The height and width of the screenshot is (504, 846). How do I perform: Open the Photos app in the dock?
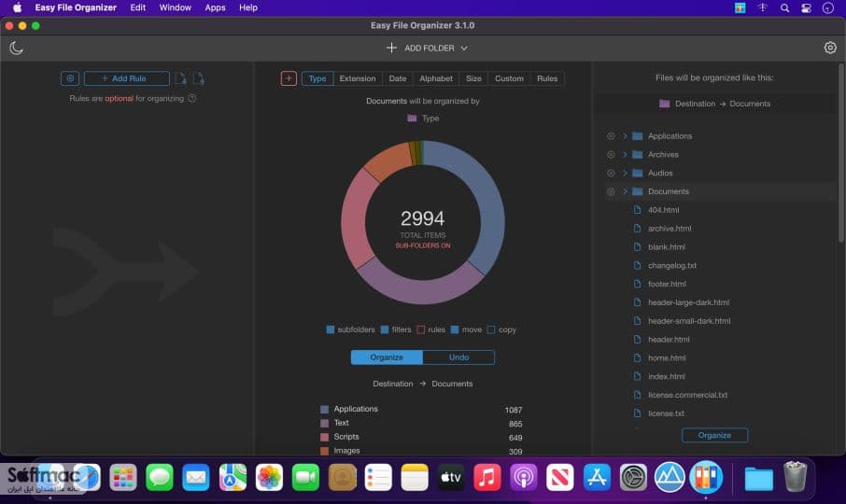[269, 477]
